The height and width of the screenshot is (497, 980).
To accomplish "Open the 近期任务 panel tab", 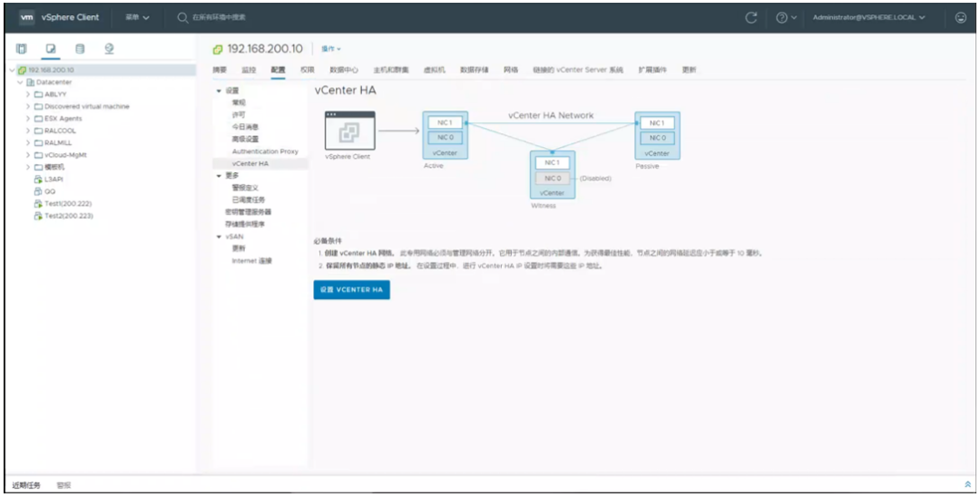I will coord(26,485).
